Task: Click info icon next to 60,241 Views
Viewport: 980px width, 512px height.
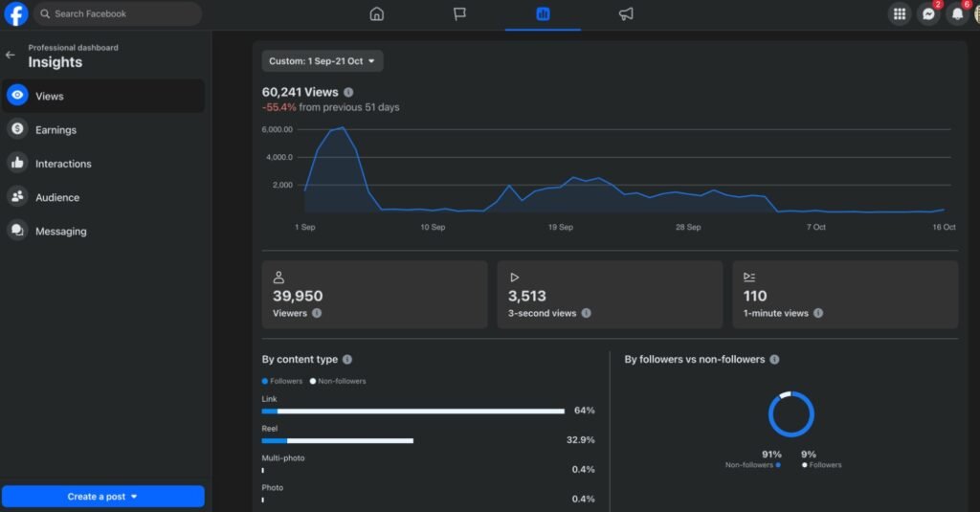Action: [x=348, y=93]
